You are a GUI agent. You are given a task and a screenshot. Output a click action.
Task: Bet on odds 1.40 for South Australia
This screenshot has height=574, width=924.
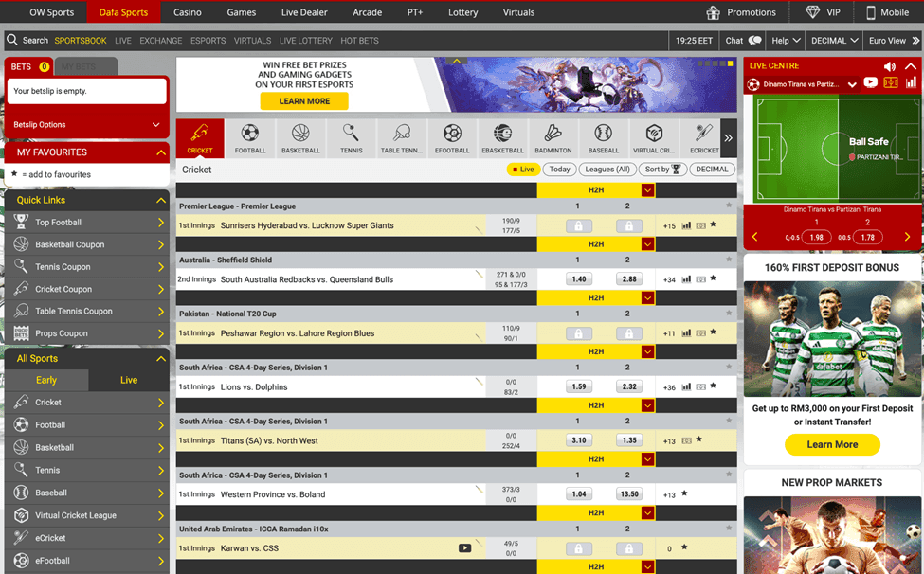[578, 279]
